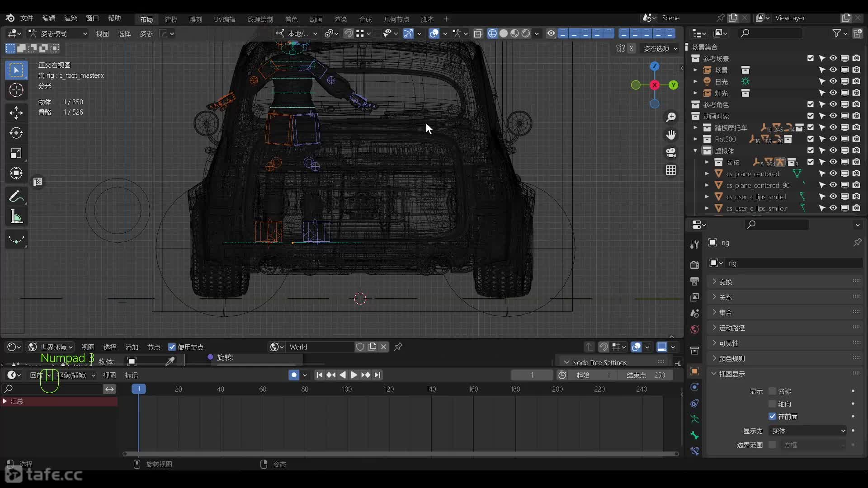Enable 名称 display checkbox
This screenshot has width=868, height=488.
772,391
